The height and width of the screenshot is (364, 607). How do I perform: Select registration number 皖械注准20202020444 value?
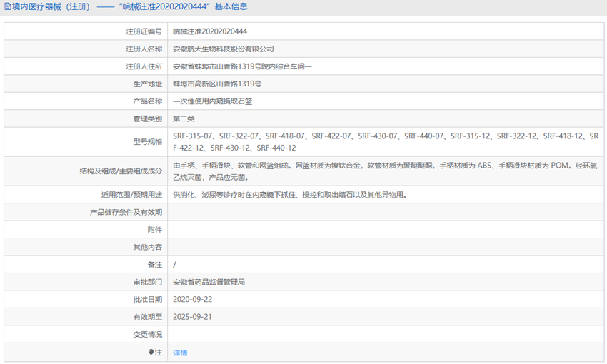210,31
